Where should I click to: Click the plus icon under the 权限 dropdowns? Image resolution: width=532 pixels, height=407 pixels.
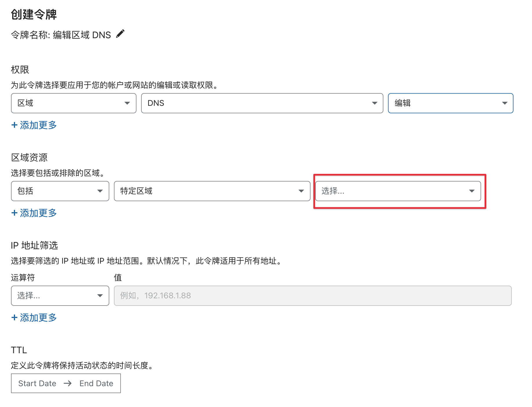[x=14, y=125]
